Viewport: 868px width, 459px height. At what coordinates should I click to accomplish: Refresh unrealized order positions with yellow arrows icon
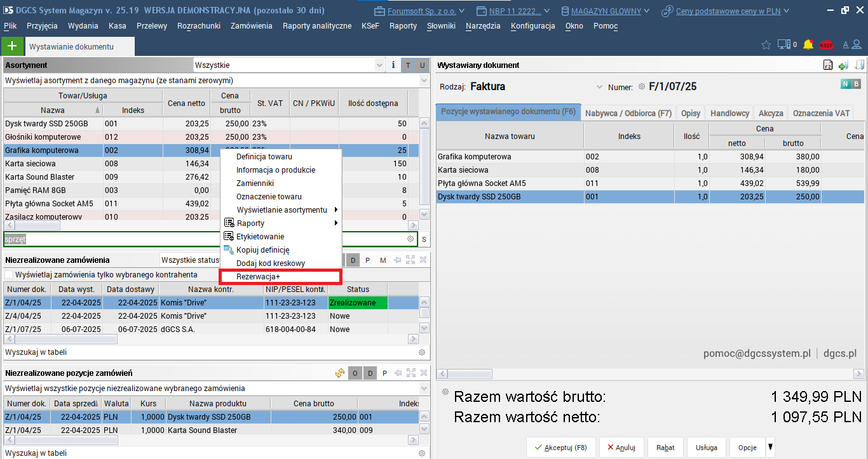point(340,373)
